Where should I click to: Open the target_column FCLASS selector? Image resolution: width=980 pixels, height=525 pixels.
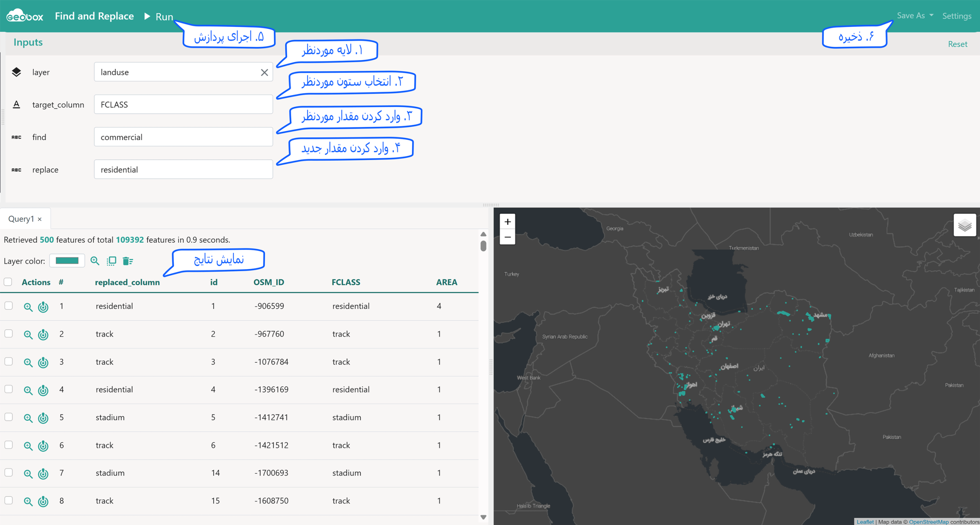(183, 105)
